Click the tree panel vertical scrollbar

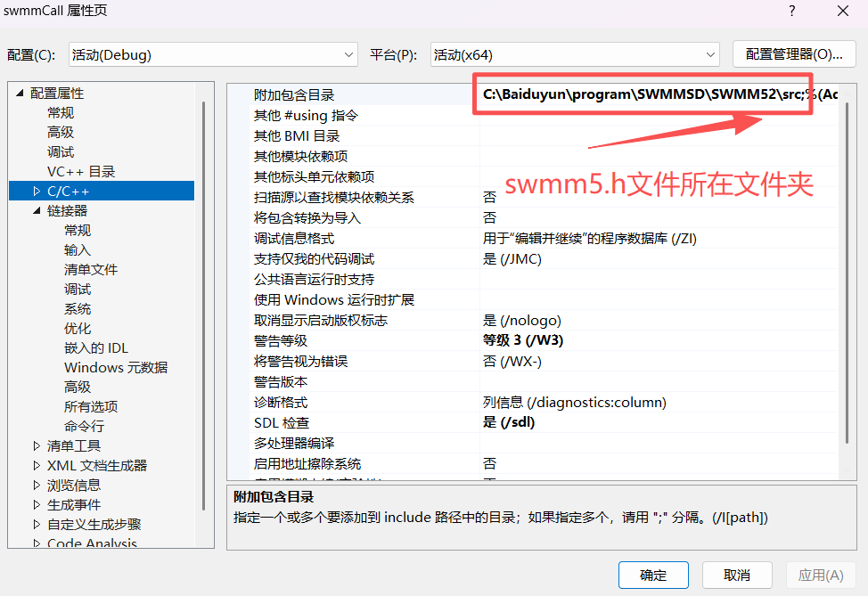tap(204, 306)
